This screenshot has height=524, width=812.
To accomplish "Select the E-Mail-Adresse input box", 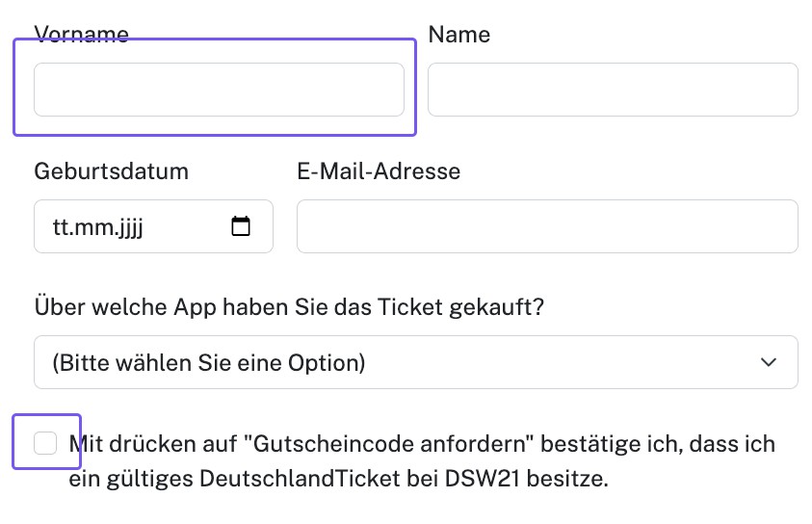I will point(546,226).
